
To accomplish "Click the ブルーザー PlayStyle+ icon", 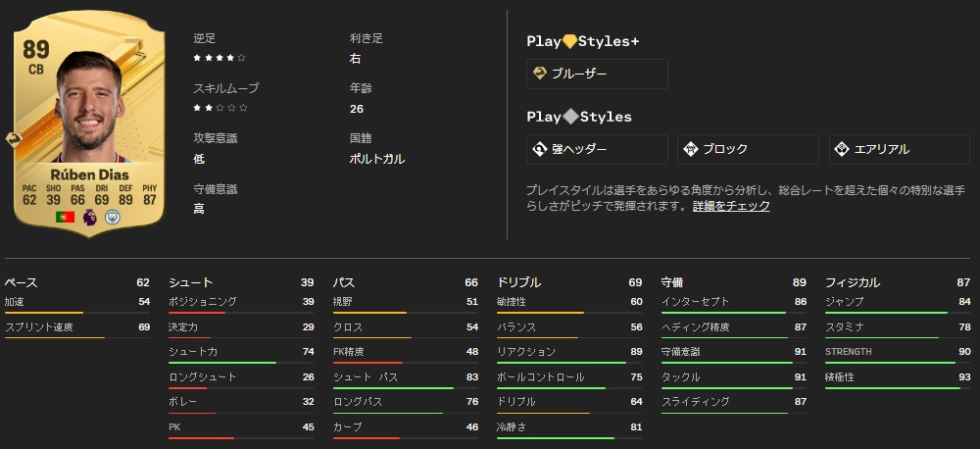I will coord(540,74).
